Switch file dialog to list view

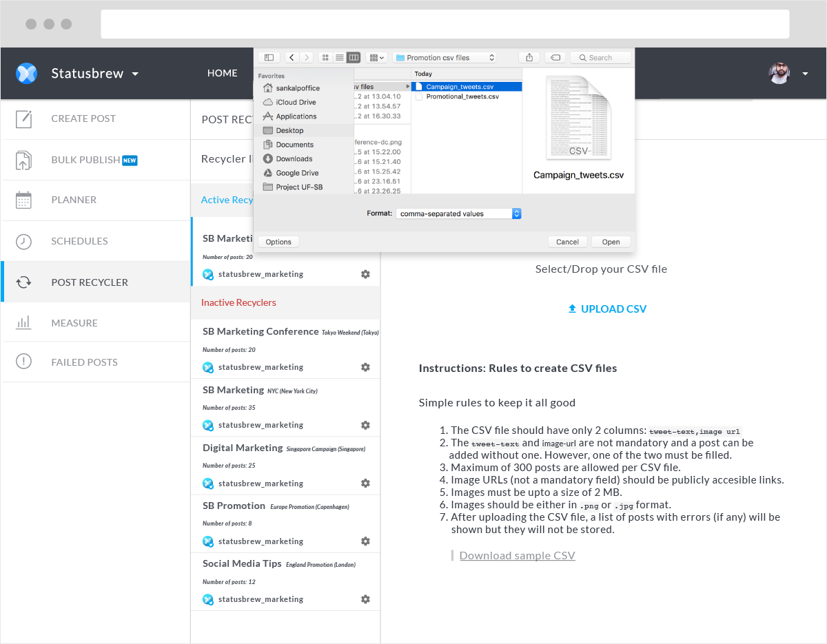click(x=339, y=58)
